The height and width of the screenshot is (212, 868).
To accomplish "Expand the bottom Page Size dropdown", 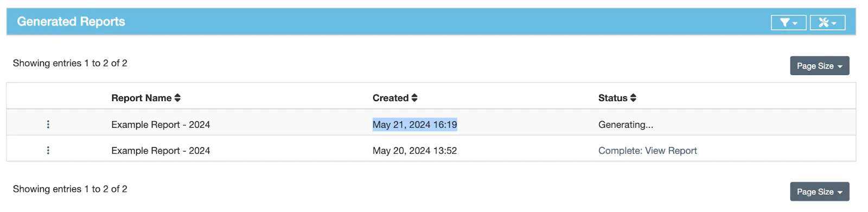I will coord(819,191).
